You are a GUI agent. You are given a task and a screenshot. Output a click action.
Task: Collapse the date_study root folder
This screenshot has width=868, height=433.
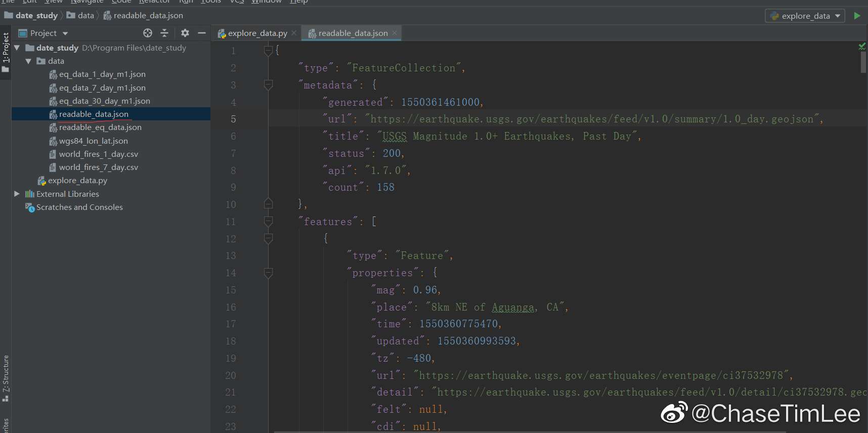click(17, 48)
